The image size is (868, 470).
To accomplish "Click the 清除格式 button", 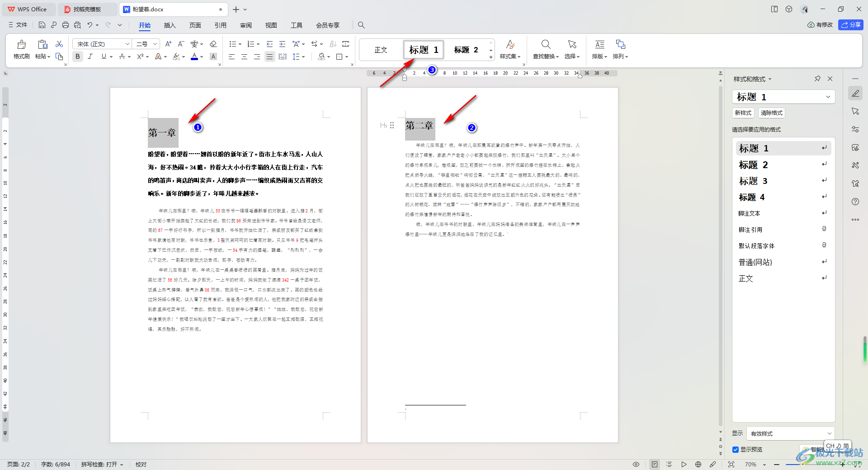I will [x=771, y=113].
